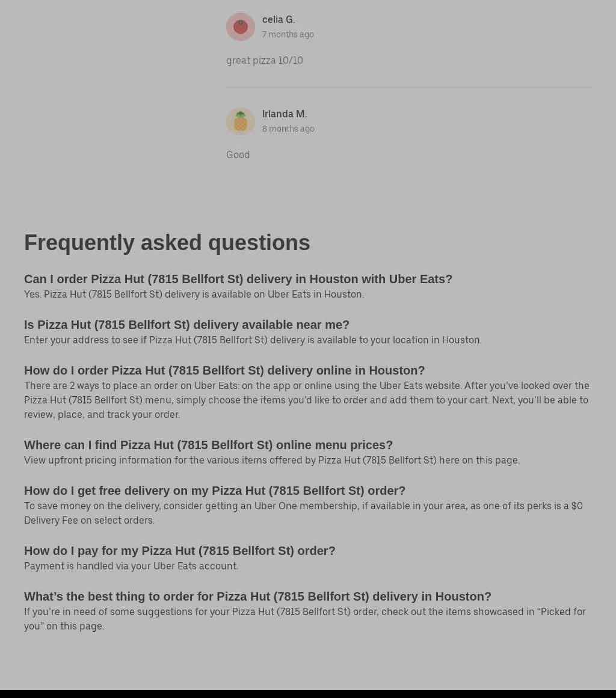Click the 'What's the best thing to order' question
This screenshot has width=616, height=698.
click(257, 596)
